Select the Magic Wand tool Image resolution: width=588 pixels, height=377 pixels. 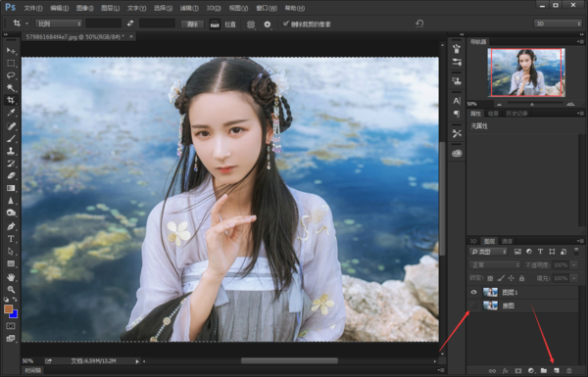click(11, 88)
